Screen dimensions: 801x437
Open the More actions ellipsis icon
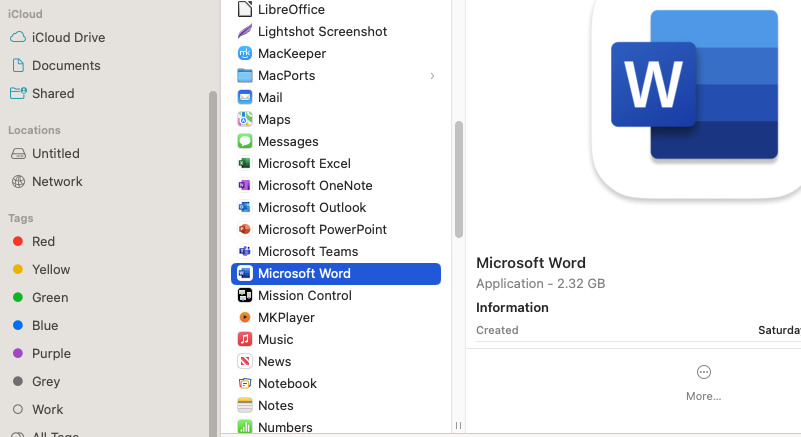(x=704, y=372)
